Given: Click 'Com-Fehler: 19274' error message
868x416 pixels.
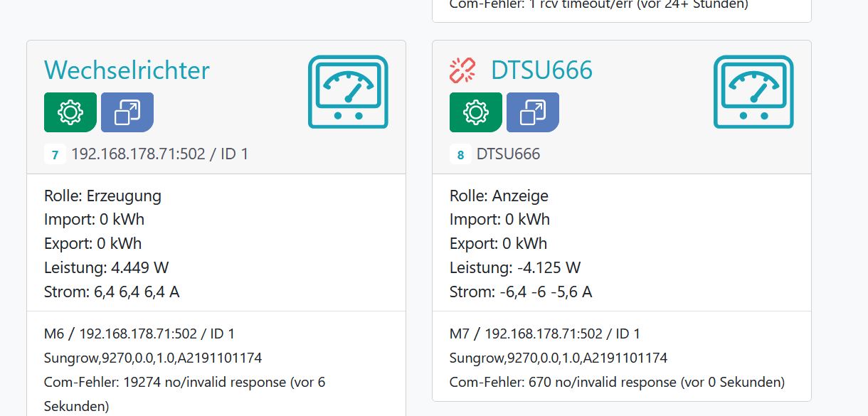Looking at the screenshot, I should [184, 394].
